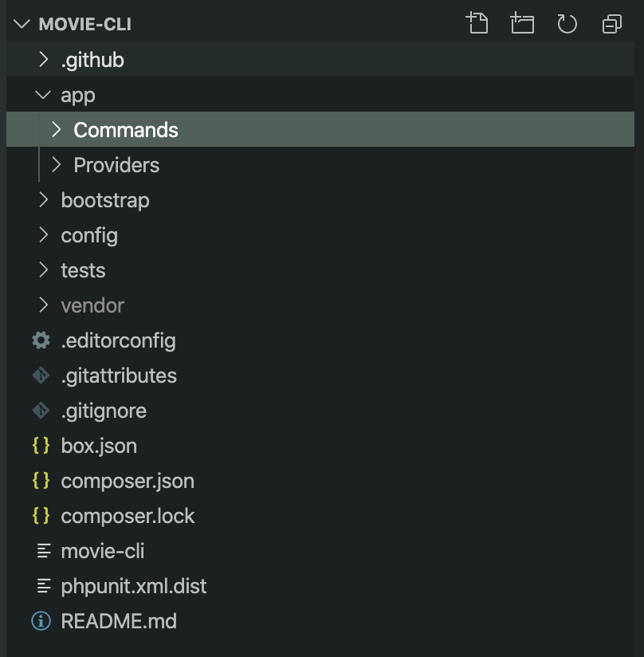Click the Refresh Explorer icon
644x657 pixels.
567,23
